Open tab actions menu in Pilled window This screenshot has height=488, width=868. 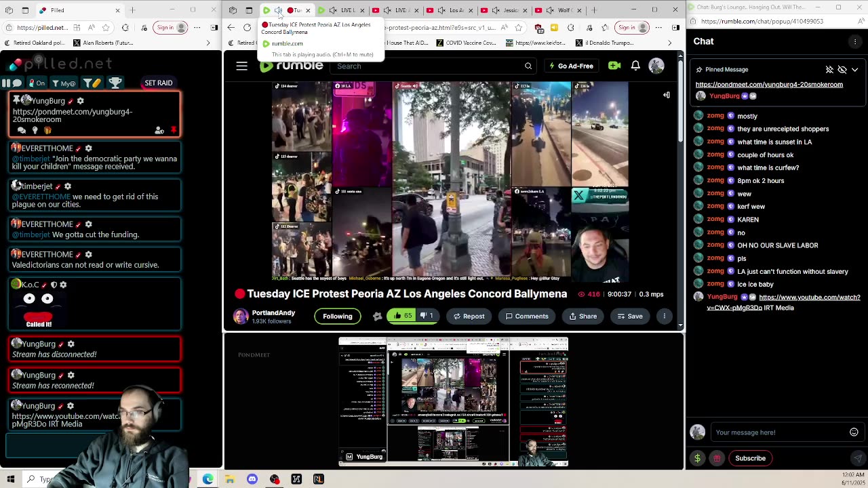[25, 10]
